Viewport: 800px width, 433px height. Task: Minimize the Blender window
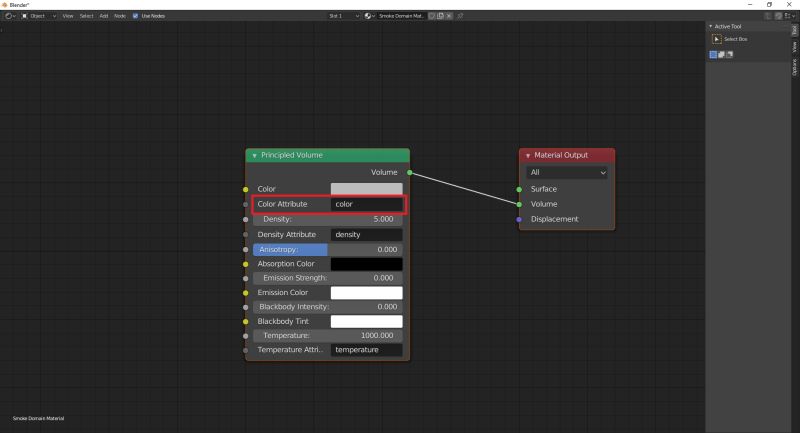[x=750, y=5]
